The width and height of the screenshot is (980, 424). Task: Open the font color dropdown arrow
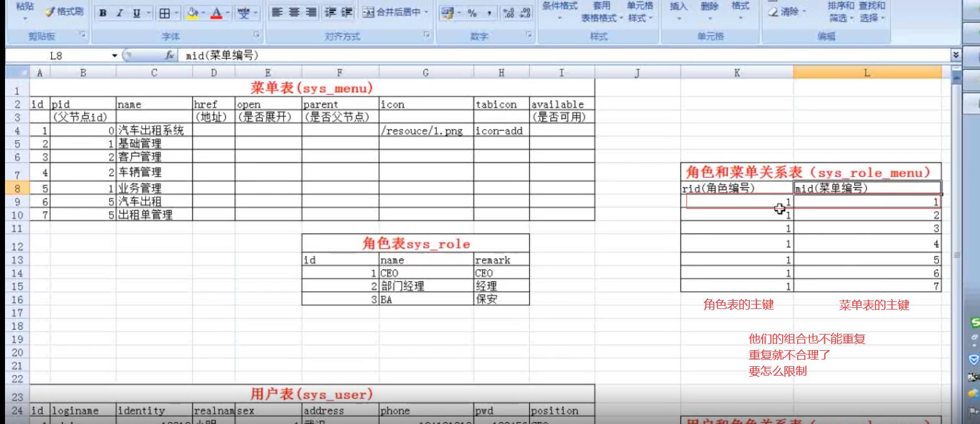point(228,13)
